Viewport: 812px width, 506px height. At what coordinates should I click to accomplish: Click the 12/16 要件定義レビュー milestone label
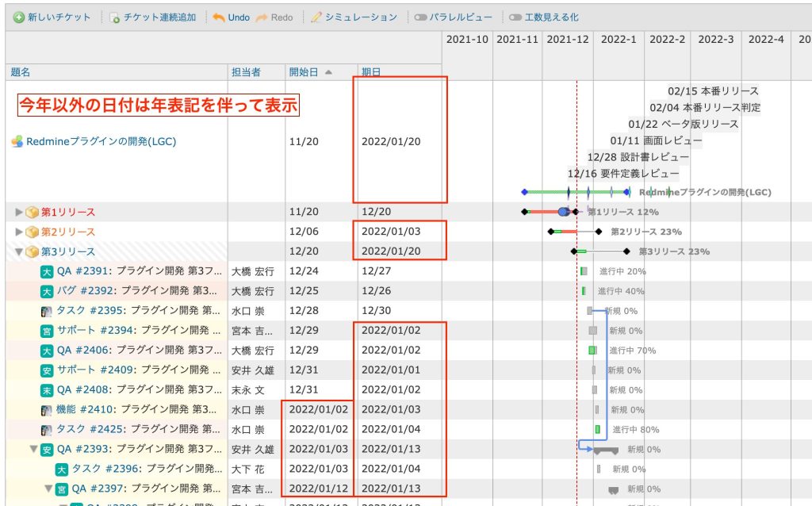[623, 174]
